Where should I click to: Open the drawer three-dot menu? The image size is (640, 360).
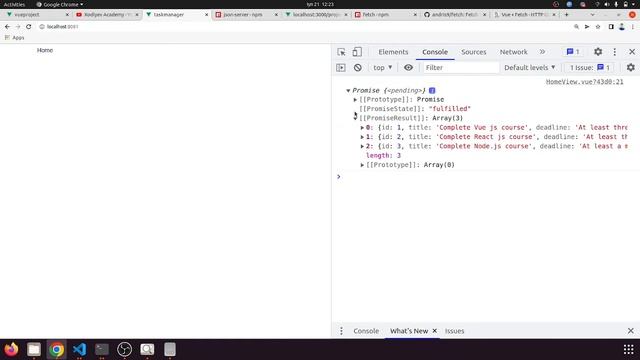click(341, 331)
